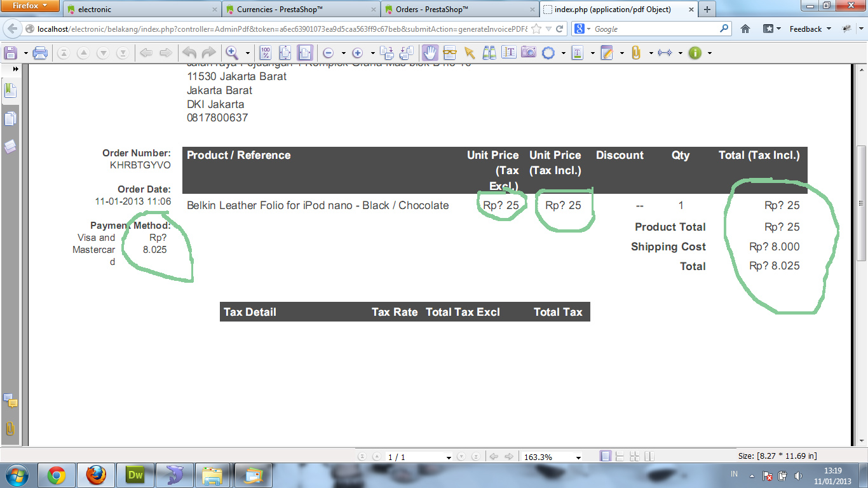Print the invoice with the printer icon
868x488 pixels.
click(x=40, y=53)
